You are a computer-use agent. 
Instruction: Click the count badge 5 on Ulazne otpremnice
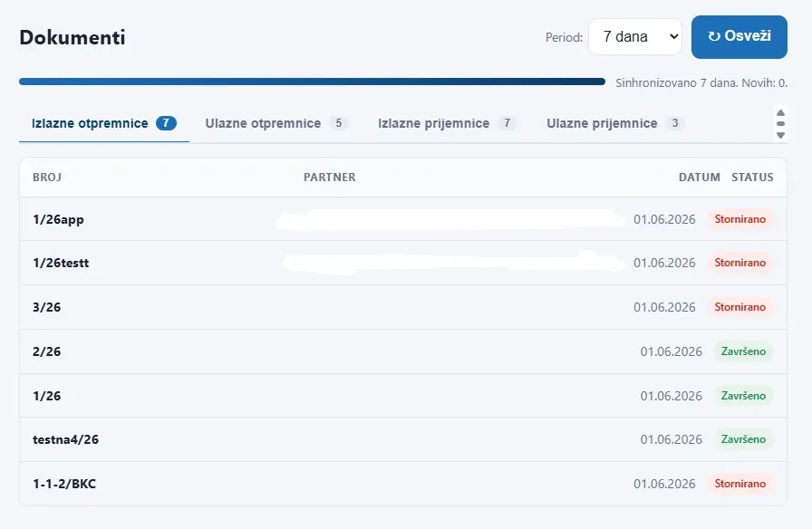pyautogui.click(x=339, y=123)
